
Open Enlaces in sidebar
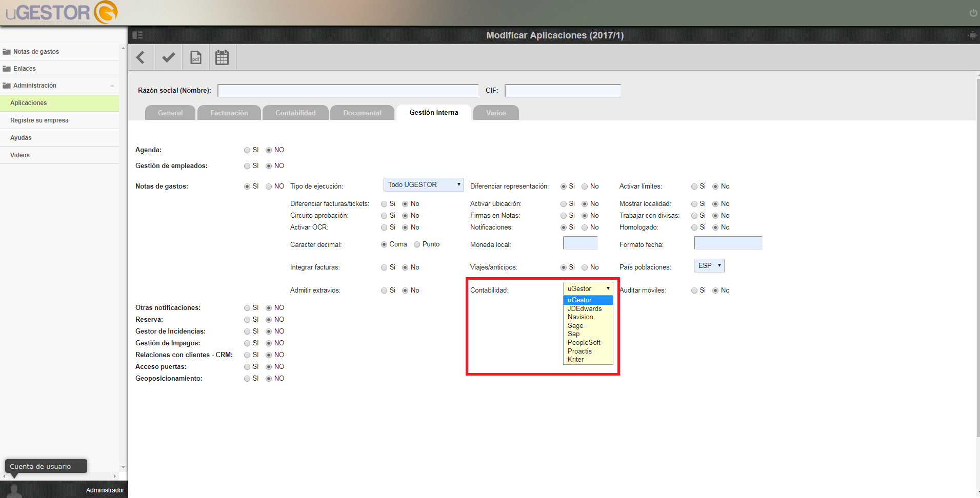tap(59, 69)
